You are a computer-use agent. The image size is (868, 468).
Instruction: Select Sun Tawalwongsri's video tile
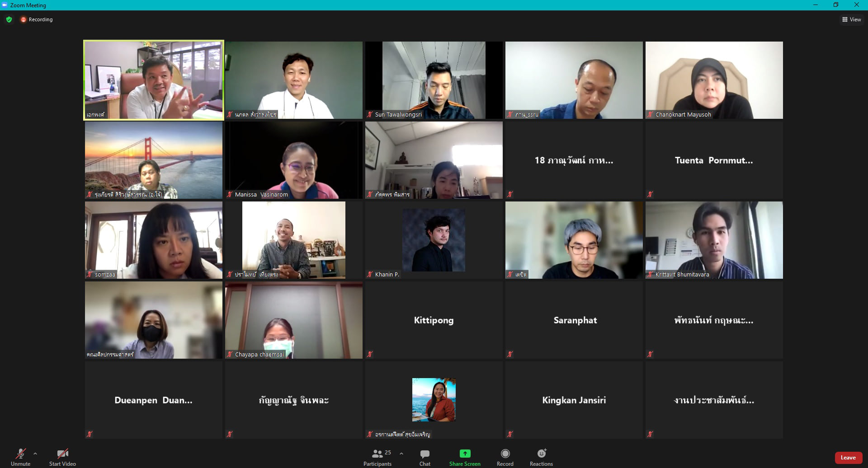pyautogui.click(x=434, y=80)
